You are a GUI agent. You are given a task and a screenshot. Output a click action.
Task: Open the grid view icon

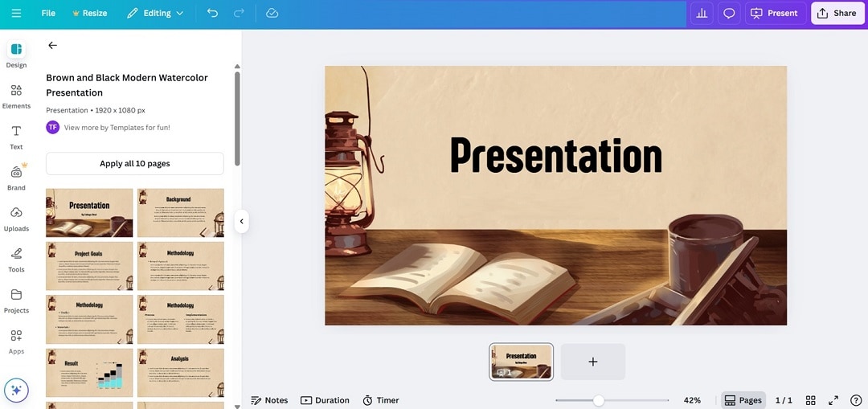pos(810,400)
